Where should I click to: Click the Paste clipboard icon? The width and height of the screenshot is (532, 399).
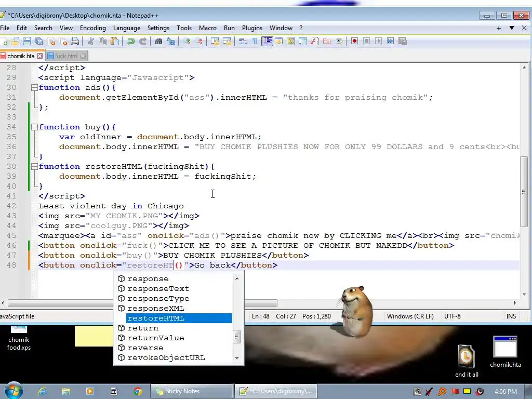click(x=115, y=42)
